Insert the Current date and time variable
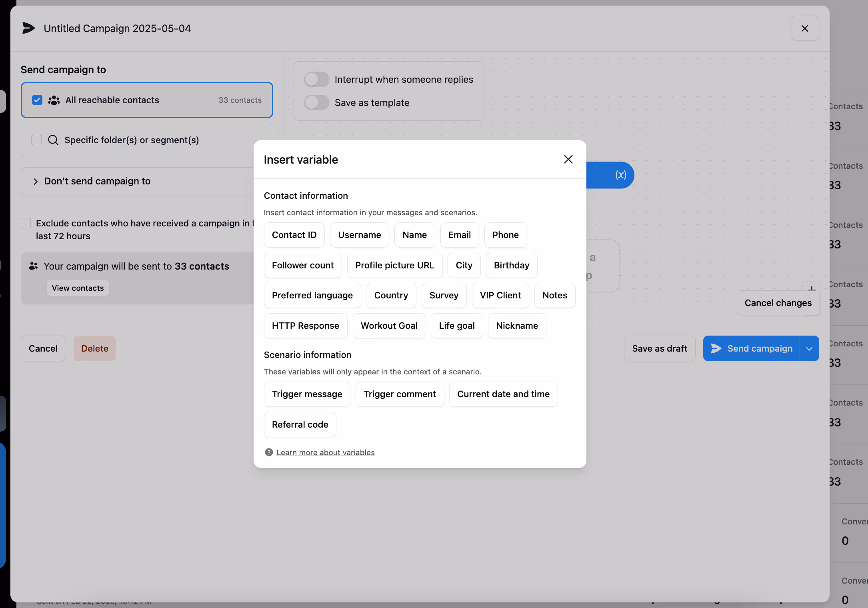This screenshot has width=868, height=608. click(x=503, y=394)
